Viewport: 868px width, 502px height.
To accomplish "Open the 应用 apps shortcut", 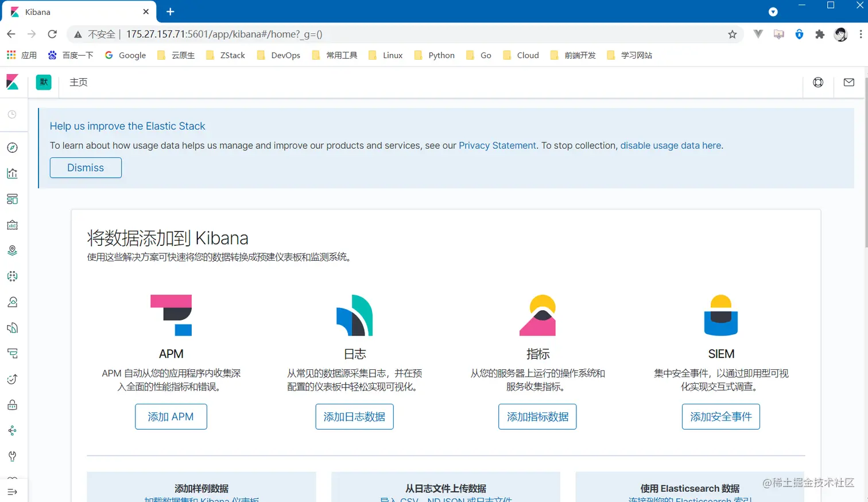I will 22,55.
